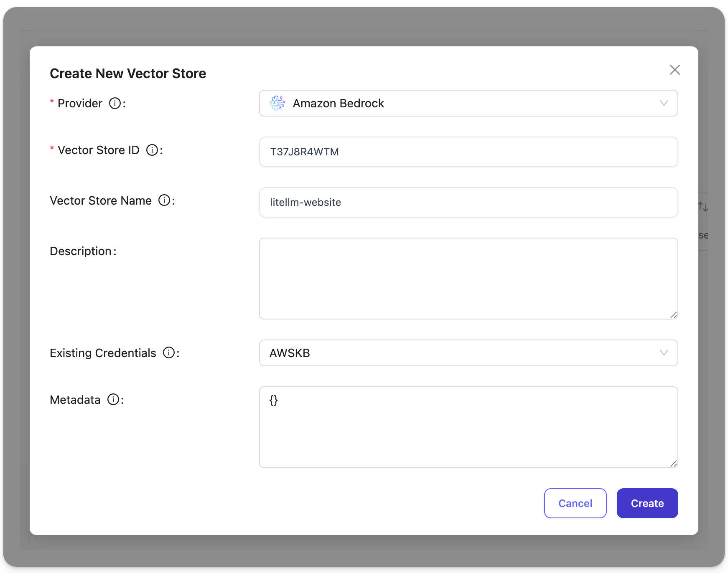Click the Amazon Bedrock logo icon
Viewport: 728px width, 573px height.
click(277, 103)
